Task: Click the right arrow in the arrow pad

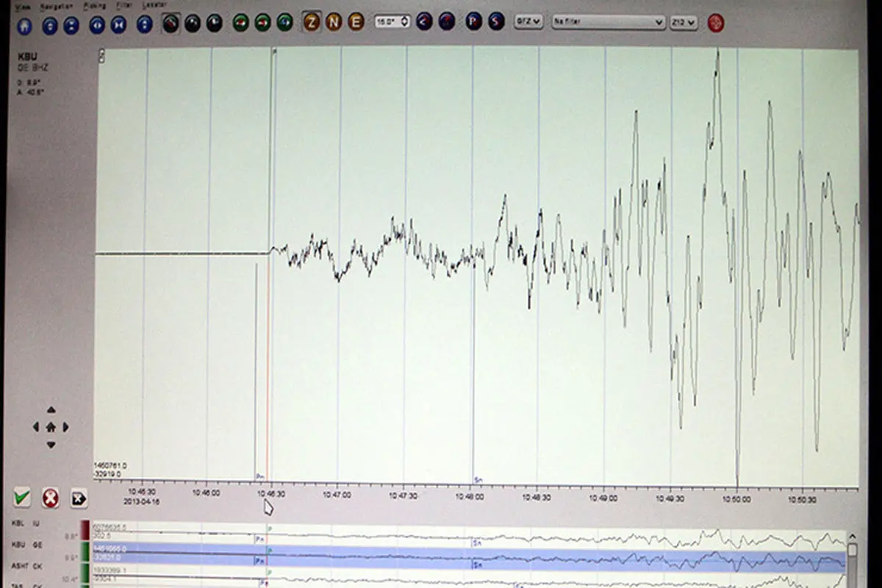Action: pyautogui.click(x=66, y=427)
